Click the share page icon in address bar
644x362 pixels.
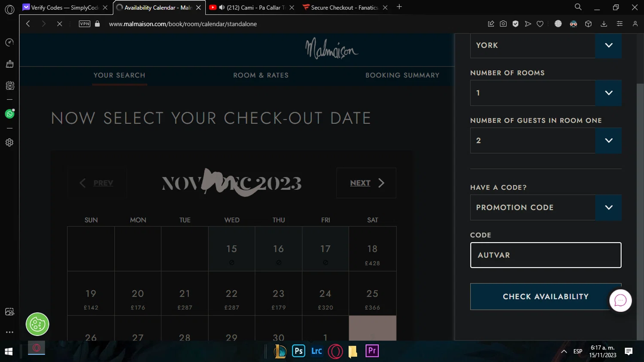tap(491, 24)
